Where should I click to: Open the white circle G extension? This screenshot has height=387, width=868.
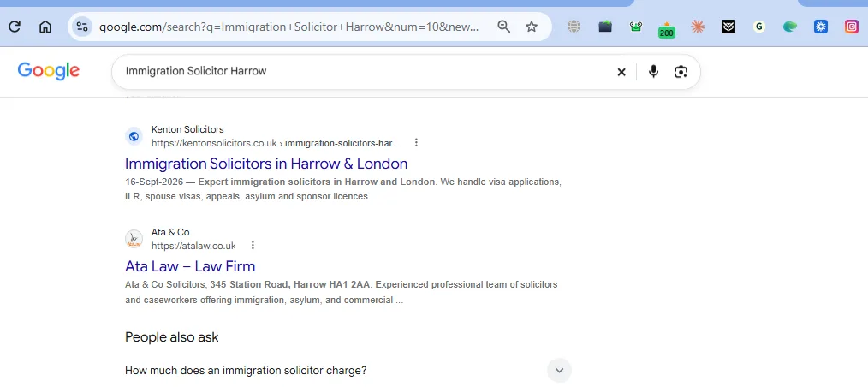click(x=759, y=27)
